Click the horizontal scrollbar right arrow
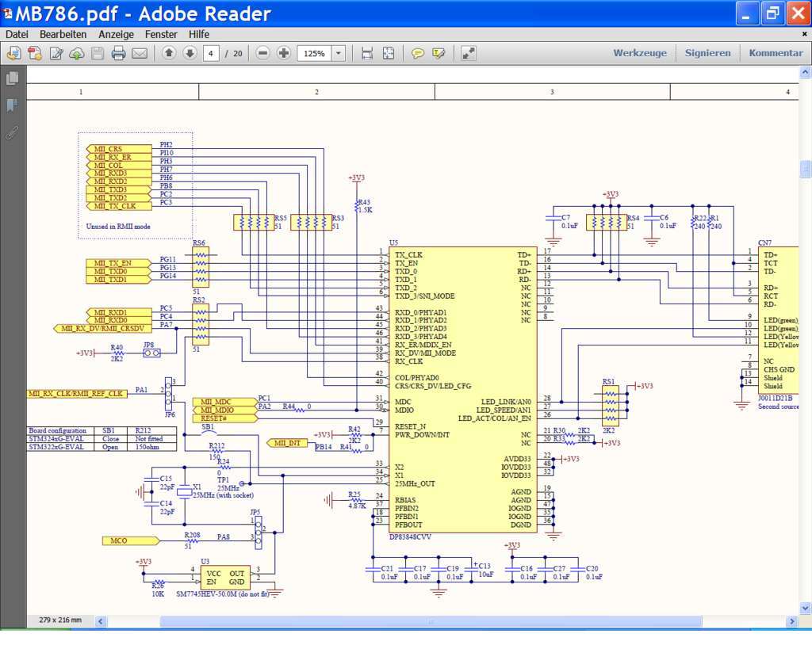This screenshot has height=649, width=812. (x=791, y=621)
